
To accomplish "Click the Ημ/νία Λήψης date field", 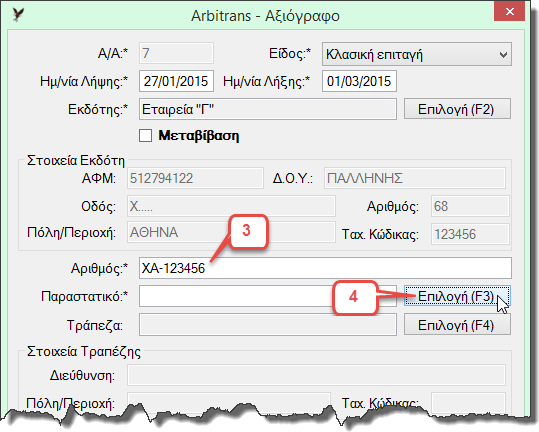I will coord(176,81).
